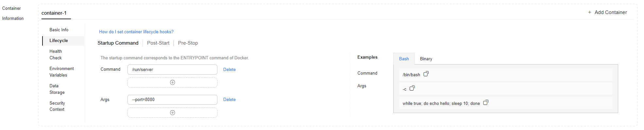Switch to the Bash examples tab
Screen dimensions: 644x130
[404, 59]
